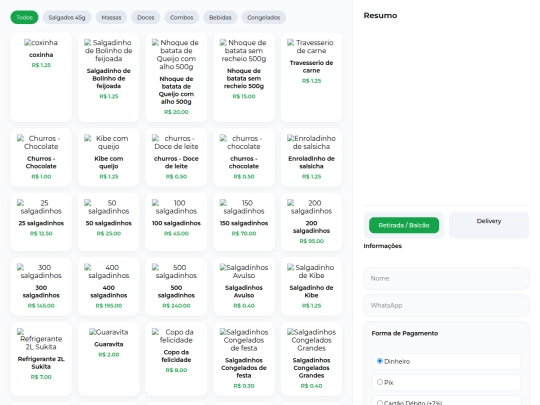Viewport: 540px width, 405px height.
Task: Add churros - Doce de leite
Action: click(x=176, y=157)
